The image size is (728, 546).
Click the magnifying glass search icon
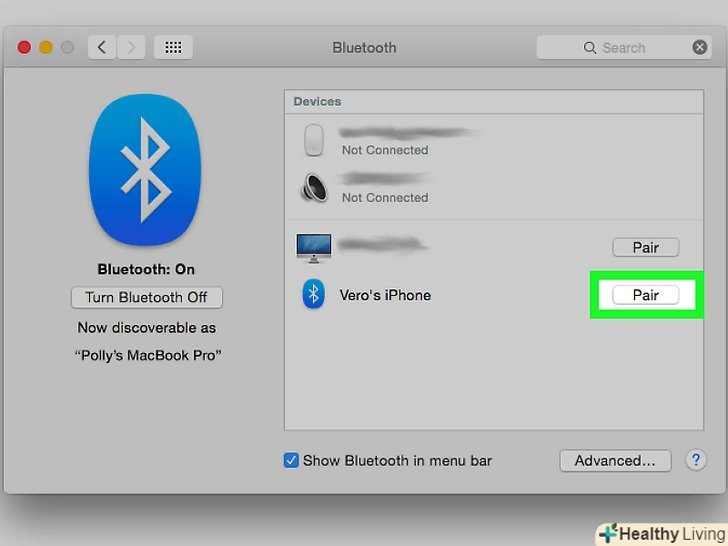coord(590,48)
